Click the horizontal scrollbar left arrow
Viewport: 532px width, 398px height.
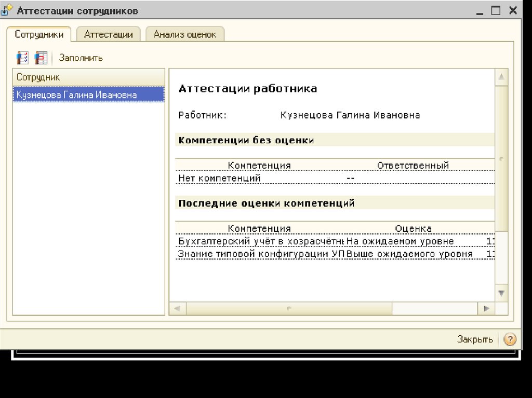(x=177, y=308)
